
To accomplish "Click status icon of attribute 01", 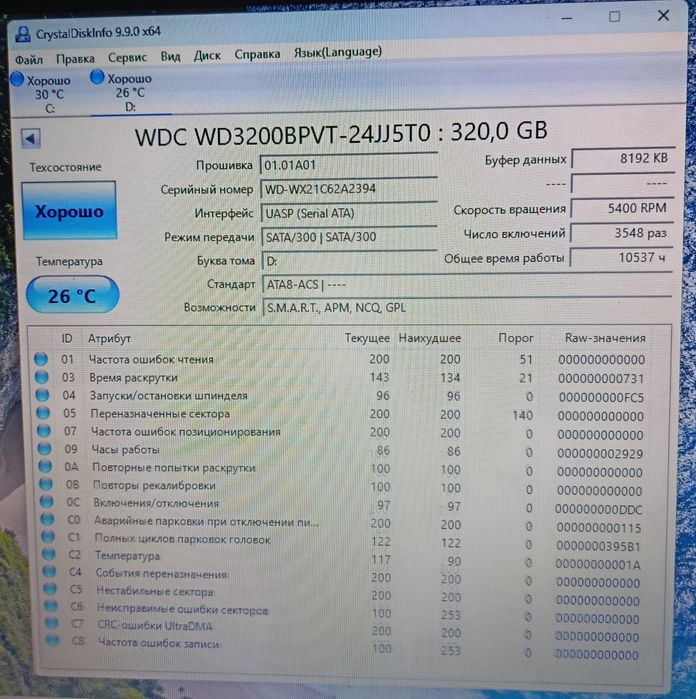I will click(x=41, y=359).
